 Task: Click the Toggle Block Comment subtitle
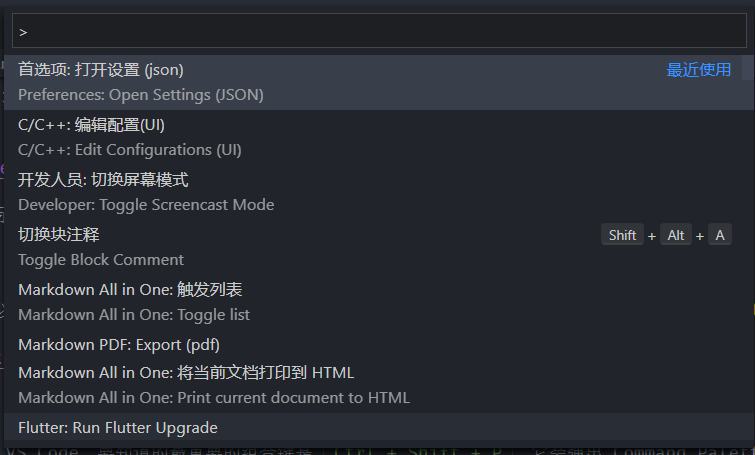pyautogui.click(x=101, y=260)
